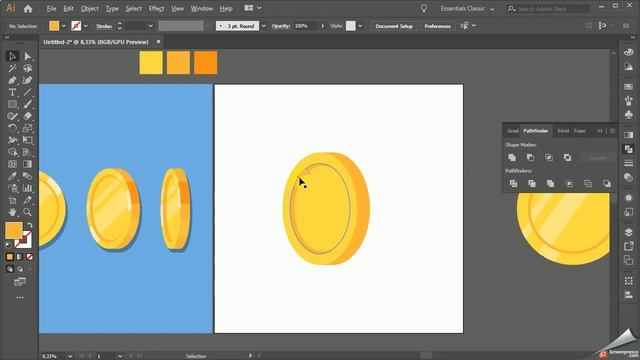Click the Search Adobe Stock field

coord(548,9)
